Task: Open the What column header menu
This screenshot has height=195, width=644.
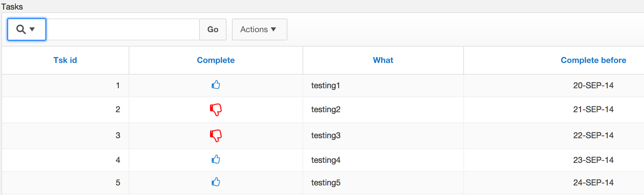Action: coord(383,60)
